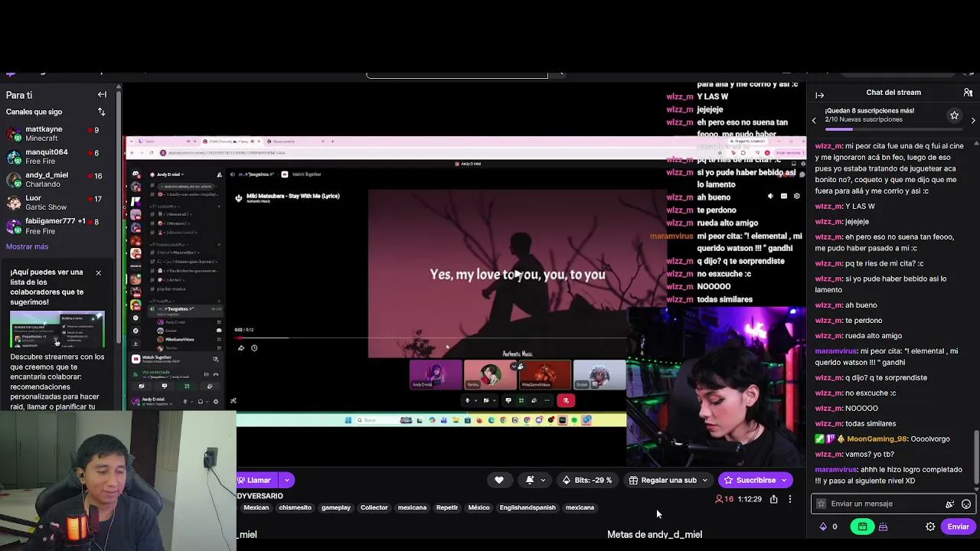Click the green rewards icon below chat
This screenshot has height=551, width=980.
862,527
